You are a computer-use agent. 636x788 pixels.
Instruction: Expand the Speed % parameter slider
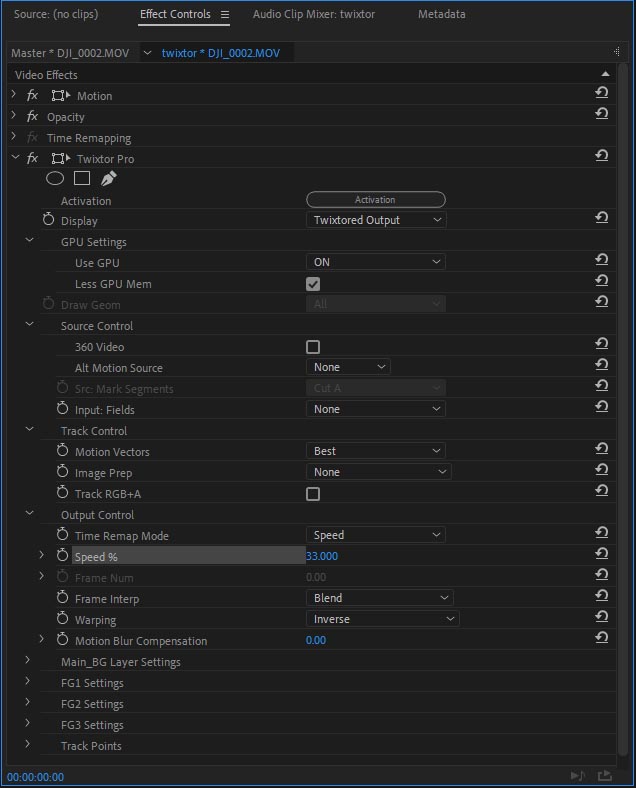tap(42, 555)
